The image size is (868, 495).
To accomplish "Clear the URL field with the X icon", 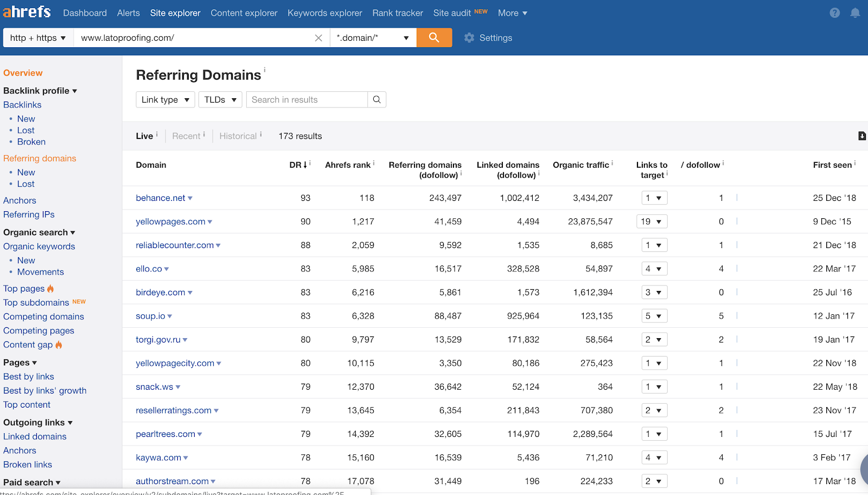I will 318,38.
